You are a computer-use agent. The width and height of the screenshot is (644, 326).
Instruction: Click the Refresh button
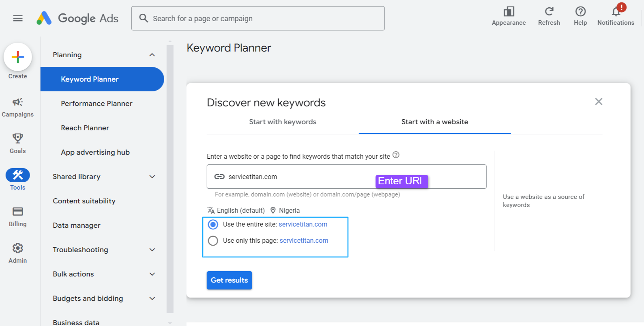(x=549, y=12)
